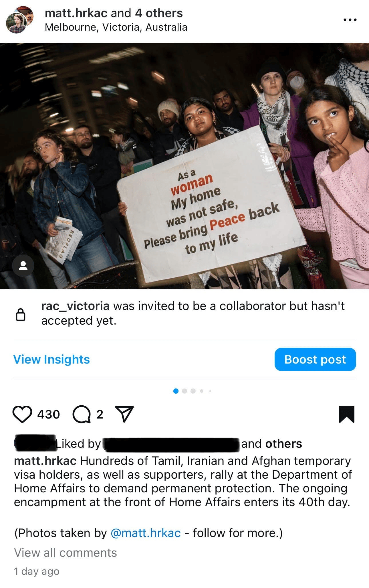
Task: Open rac_victoria profile from notice
Action: pos(76,306)
